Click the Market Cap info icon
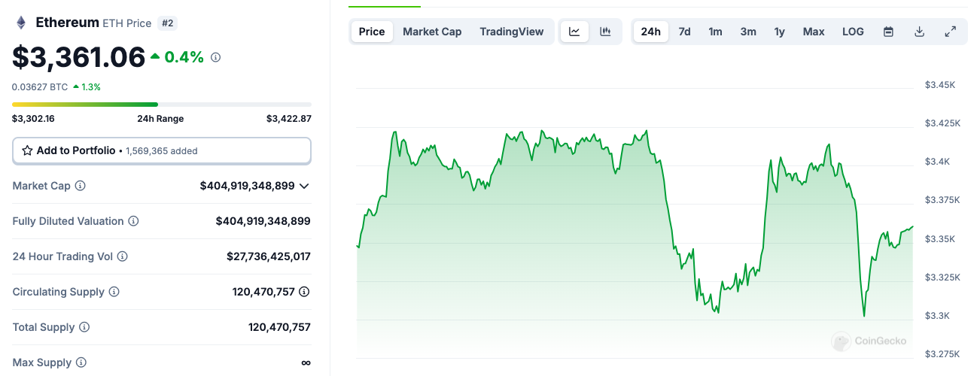Viewport: 980px width, 376px height. 81,186
